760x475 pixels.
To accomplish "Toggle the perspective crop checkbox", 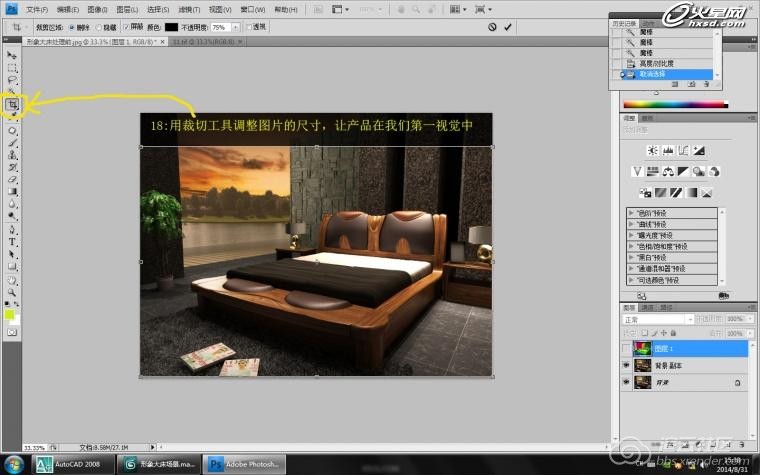I will [249, 27].
